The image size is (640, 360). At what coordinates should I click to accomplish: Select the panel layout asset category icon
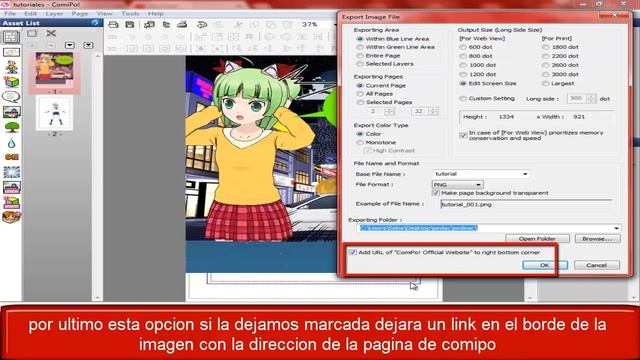click(11, 37)
